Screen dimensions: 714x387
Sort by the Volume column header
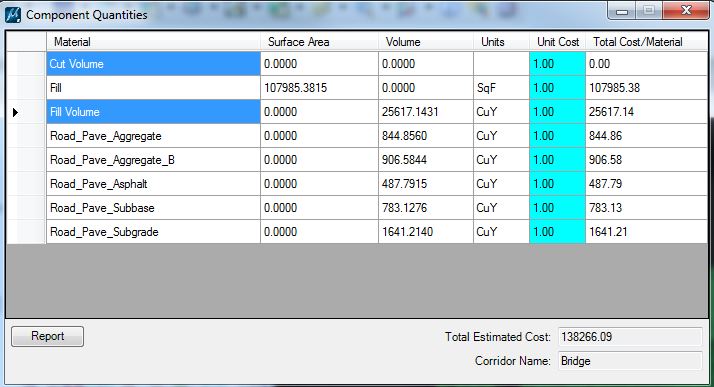(426, 42)
